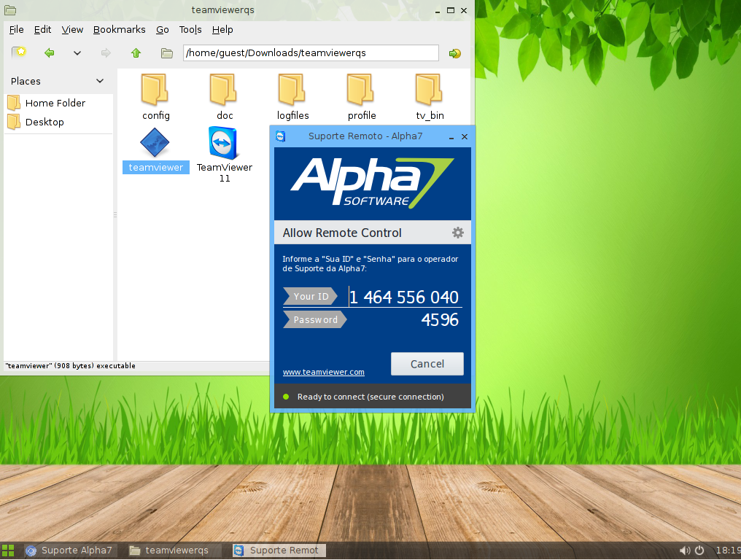Screen dimensions: 741x560
Task: Open the history dropdown arrow in the toolbar
Action: click(77, 53)
